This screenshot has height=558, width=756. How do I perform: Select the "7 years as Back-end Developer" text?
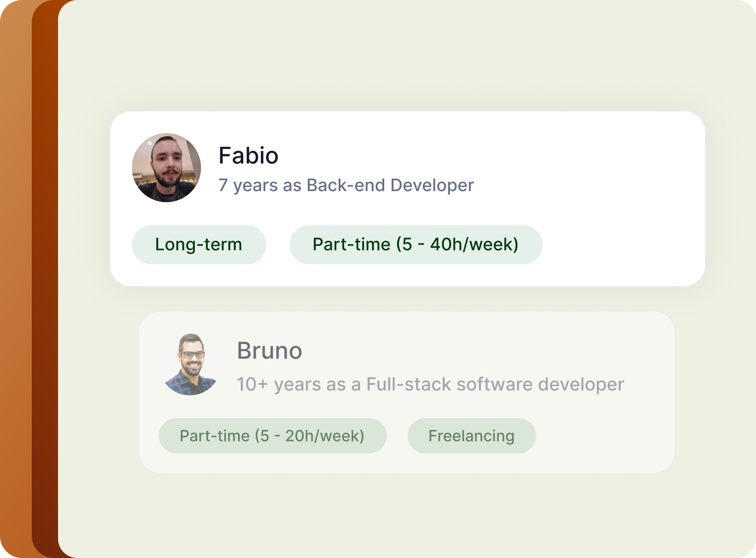click(x=346, y=186)
